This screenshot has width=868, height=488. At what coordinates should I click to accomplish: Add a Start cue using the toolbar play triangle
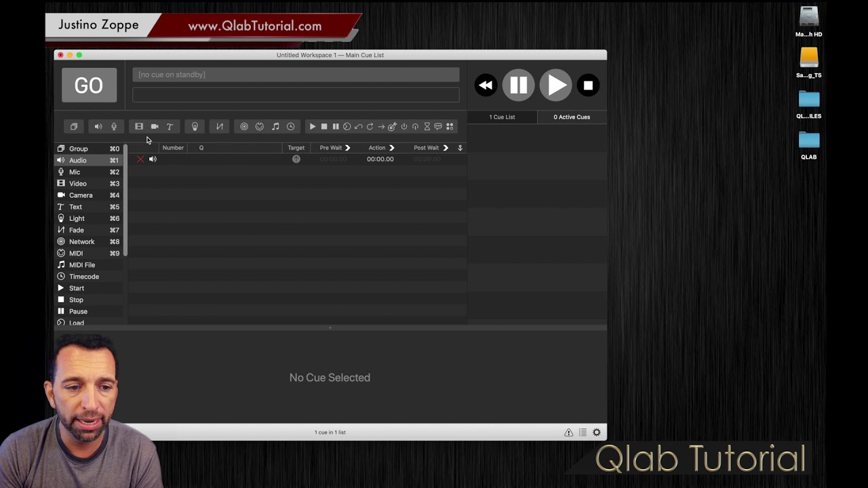click(x=313, y=127)
